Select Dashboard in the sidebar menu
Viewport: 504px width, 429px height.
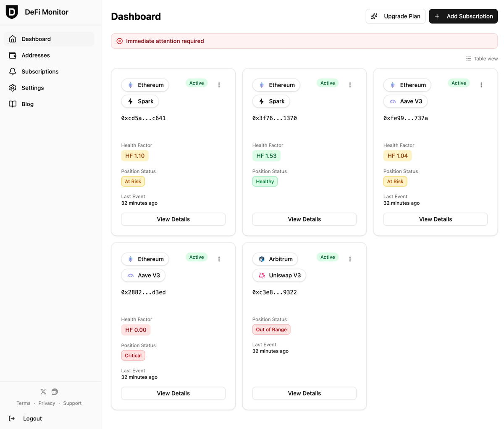(36, 39)
